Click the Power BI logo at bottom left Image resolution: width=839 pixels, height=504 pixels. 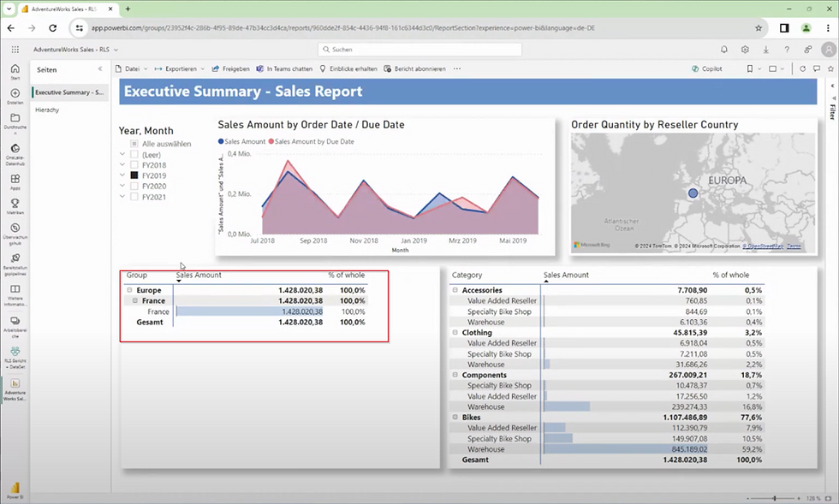click(x=15, y=489)
